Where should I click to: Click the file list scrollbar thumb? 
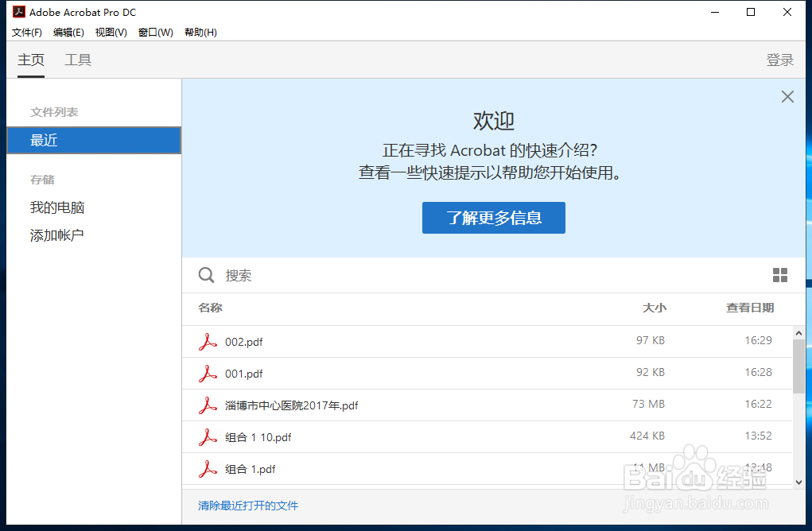click(798, 366)
